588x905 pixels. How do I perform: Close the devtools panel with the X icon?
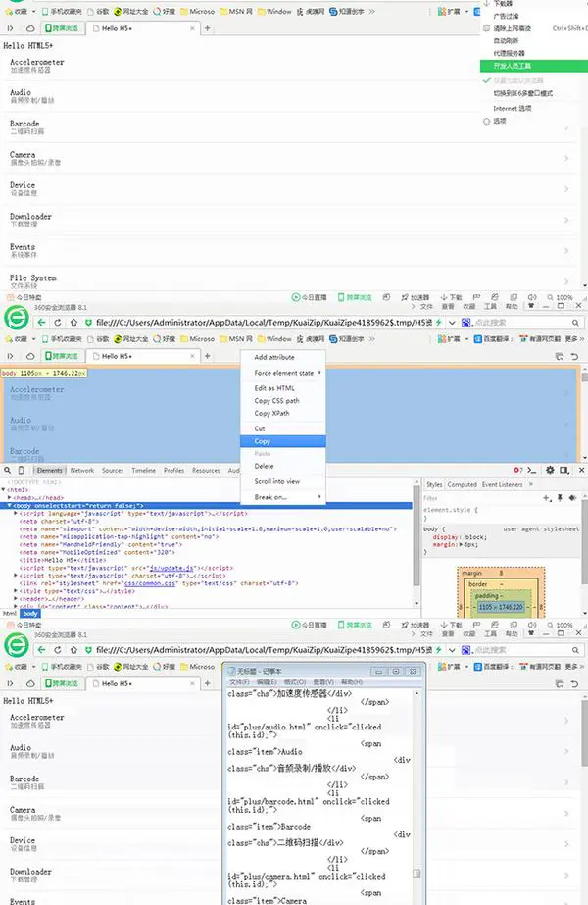tap(581, 471)
